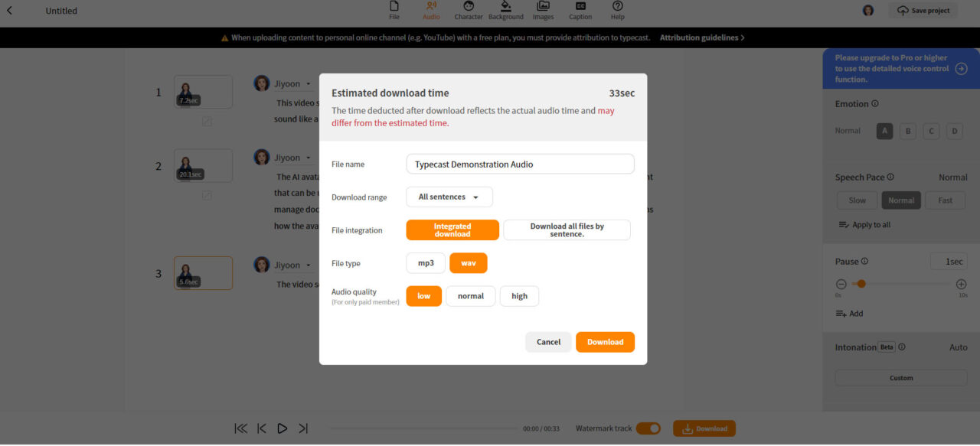Switch to the Audio tab
This screenshot has height=446, width=980.
(431, 10)
